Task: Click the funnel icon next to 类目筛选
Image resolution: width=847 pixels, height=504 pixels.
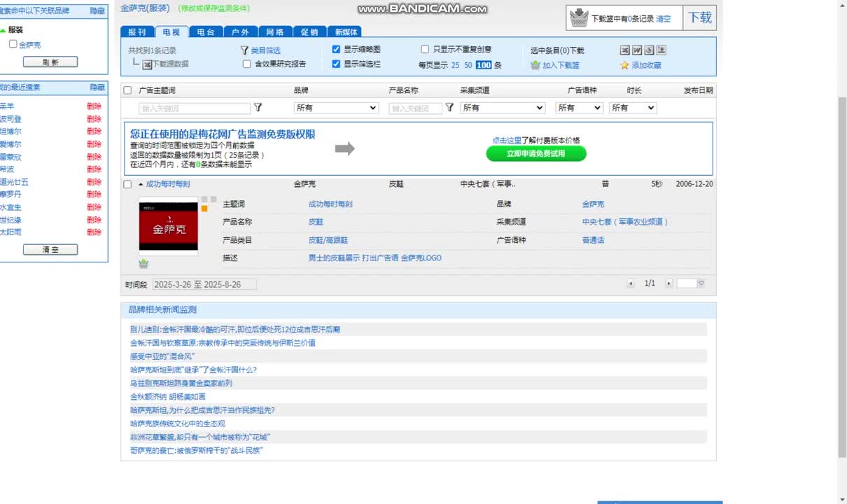Action: (244, 50)
